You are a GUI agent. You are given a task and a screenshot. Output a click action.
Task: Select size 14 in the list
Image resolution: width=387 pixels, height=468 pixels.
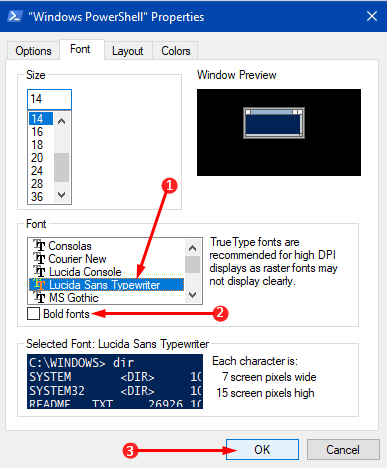coord(41,119)
